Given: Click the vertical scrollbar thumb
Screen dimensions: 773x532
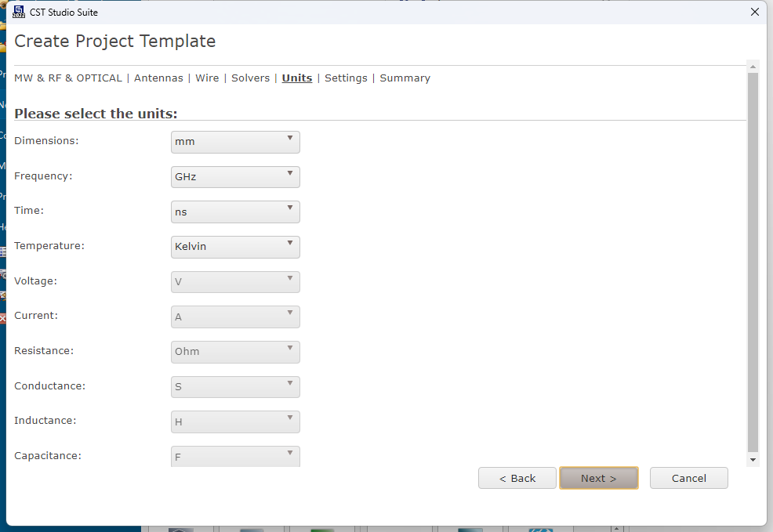Looking at the screenshot, I should [753, 262].
